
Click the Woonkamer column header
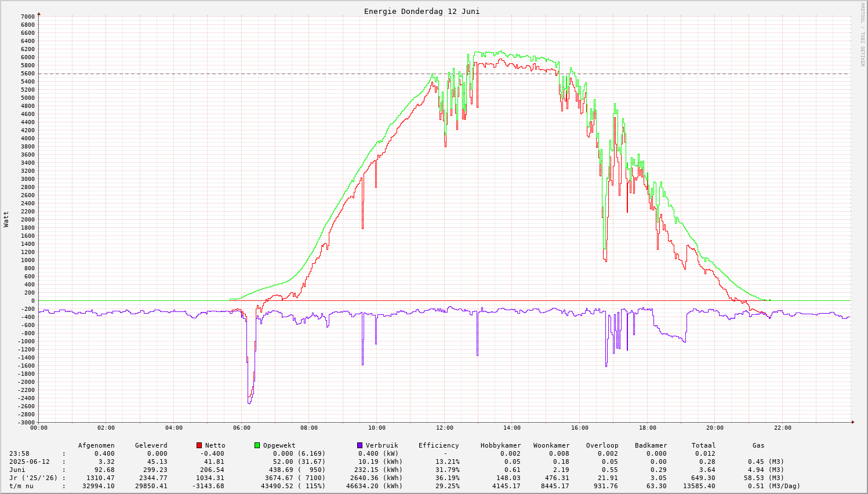[x=551, y=445]
